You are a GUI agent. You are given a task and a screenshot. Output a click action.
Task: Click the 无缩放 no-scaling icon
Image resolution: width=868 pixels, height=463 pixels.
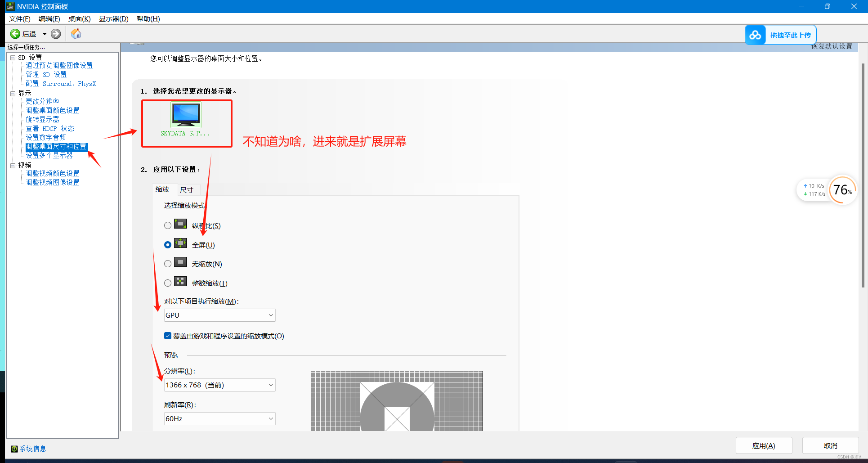180,262
